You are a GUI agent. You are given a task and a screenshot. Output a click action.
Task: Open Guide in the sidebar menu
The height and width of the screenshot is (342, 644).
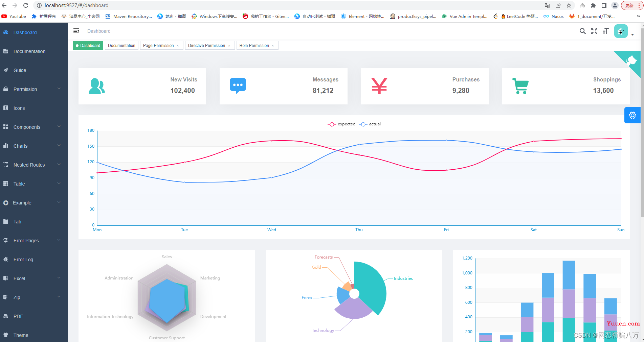34,70
